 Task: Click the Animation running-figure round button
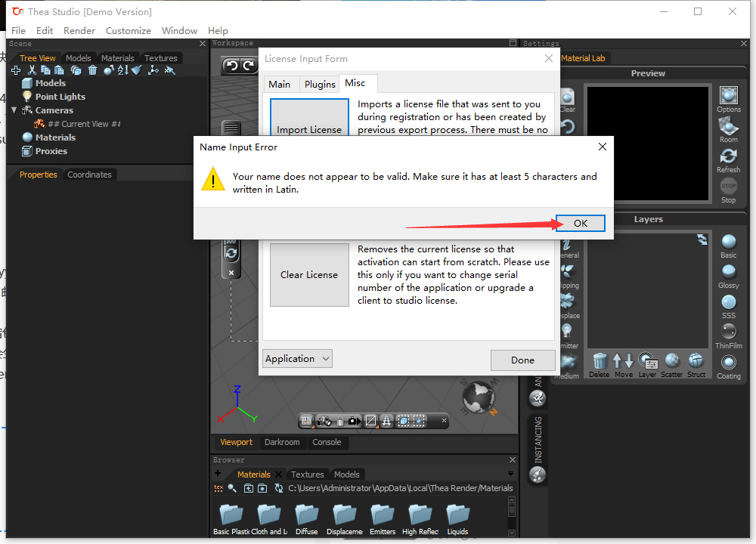537,398
